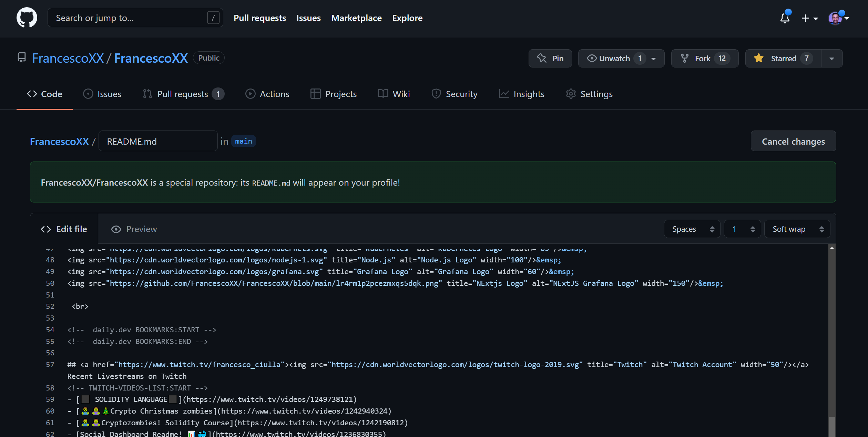Open Explore link
This screenshot has height=437, width=868.
point(407,18)
